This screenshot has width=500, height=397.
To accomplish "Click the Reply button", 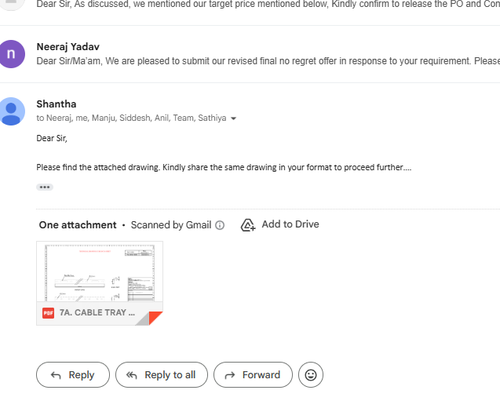I will pyautogui.click(x=73, y=375).
